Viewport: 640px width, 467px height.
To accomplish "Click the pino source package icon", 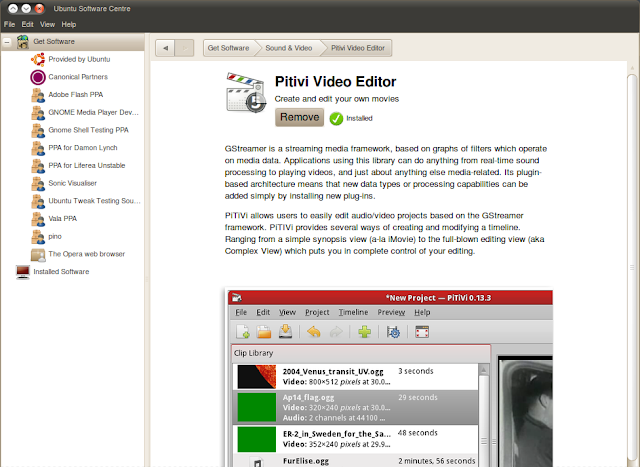I will click(x=38, y=236).
